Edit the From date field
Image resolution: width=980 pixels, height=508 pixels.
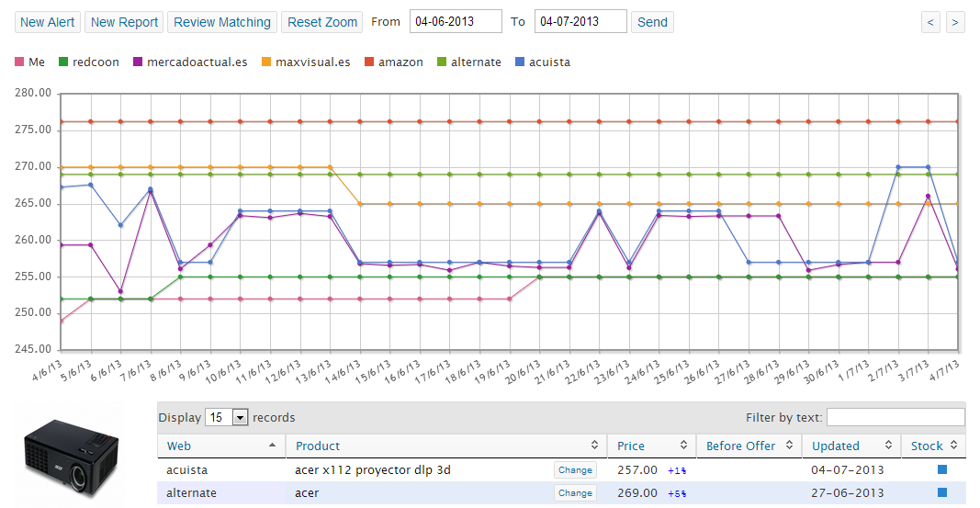coord(456,21)
